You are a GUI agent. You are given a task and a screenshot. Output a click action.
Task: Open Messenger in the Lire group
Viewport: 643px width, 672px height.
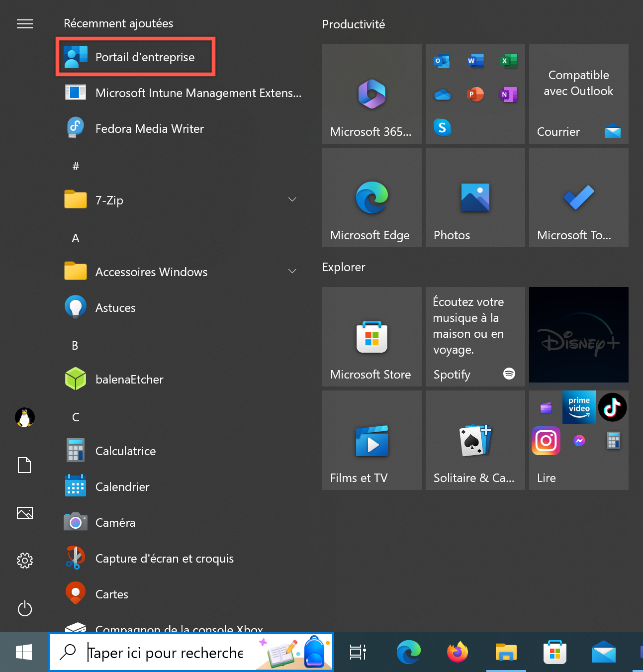click(579, 441)
